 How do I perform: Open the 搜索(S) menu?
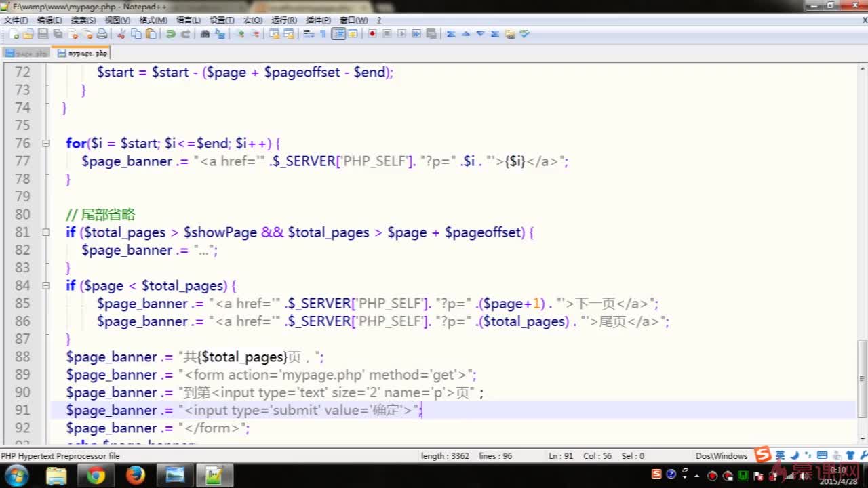83,20
